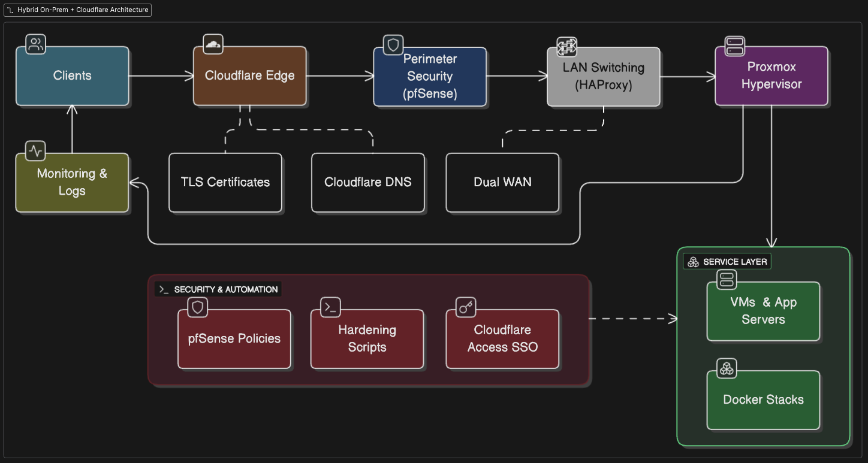
Task: Select the Proxmox Hypervisor node
Action: [771, 76]
